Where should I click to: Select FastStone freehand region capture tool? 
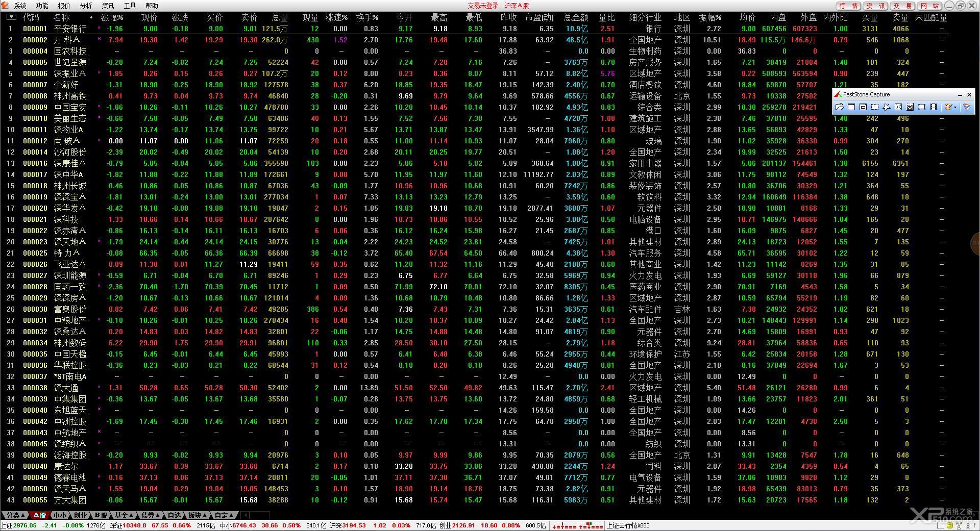click(x=887, y=107)
